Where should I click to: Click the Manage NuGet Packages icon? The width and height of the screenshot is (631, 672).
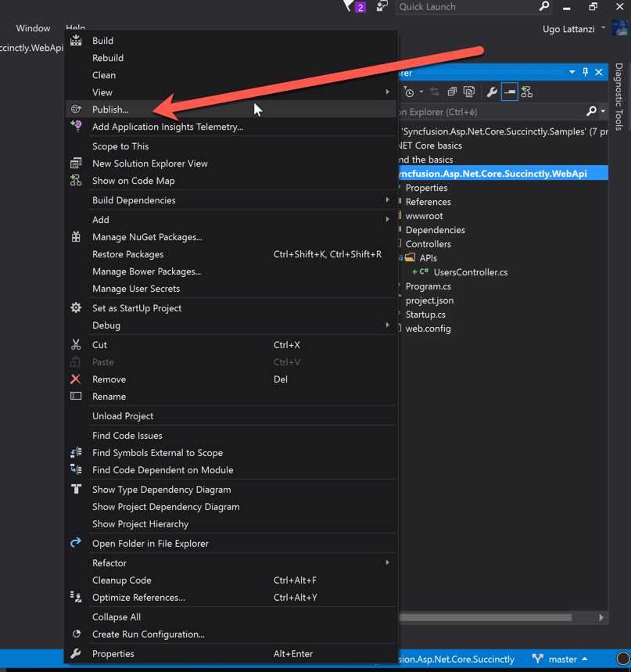click(x=75, y=236)
